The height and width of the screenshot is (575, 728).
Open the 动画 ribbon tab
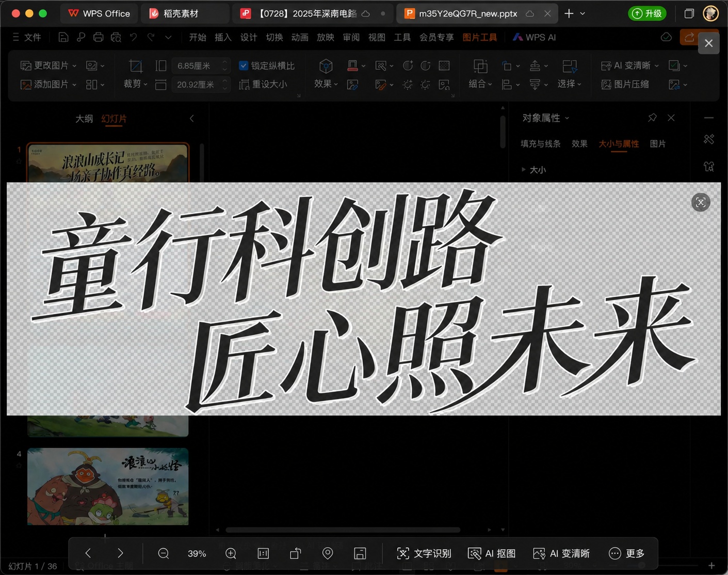click(300, 37)
